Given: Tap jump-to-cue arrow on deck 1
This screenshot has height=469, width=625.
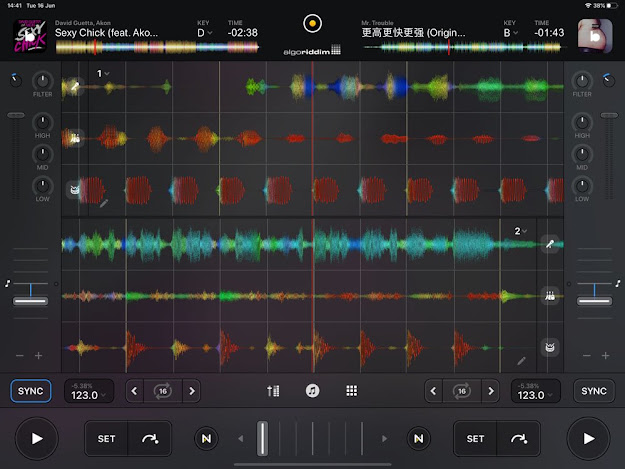Looking at the screenshot, I should pos(150,438).
